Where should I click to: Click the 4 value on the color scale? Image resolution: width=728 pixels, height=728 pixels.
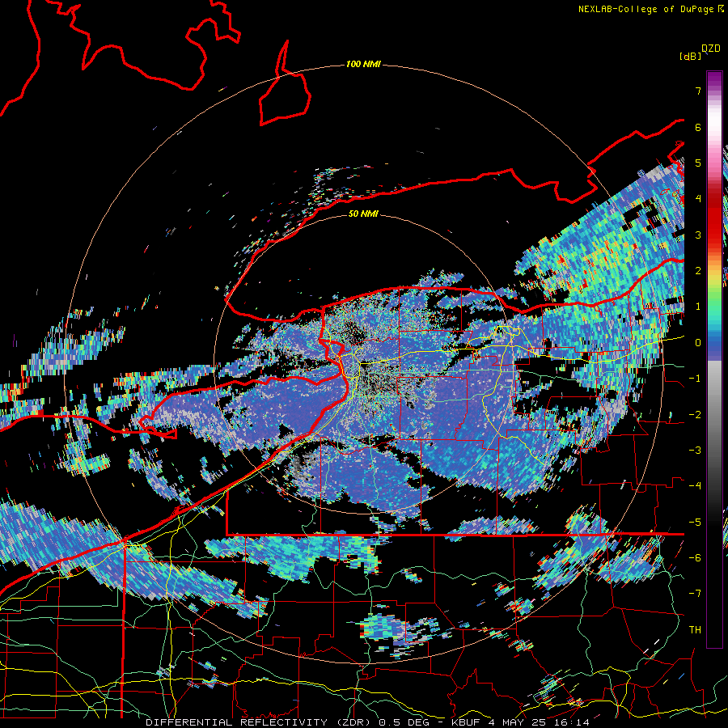[698, 199]
